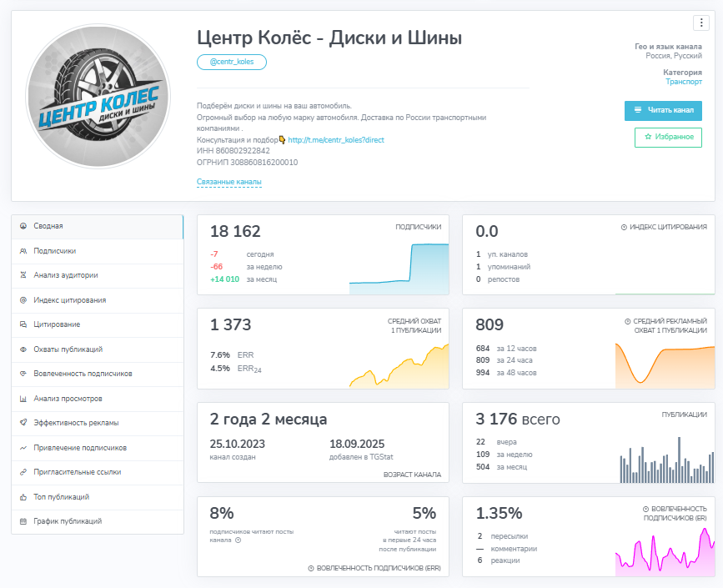Image resolution: width=723 pixels, height=588 pixels.
Task: Click the pink ER engagement chart
Action: [x=665, y=552]
